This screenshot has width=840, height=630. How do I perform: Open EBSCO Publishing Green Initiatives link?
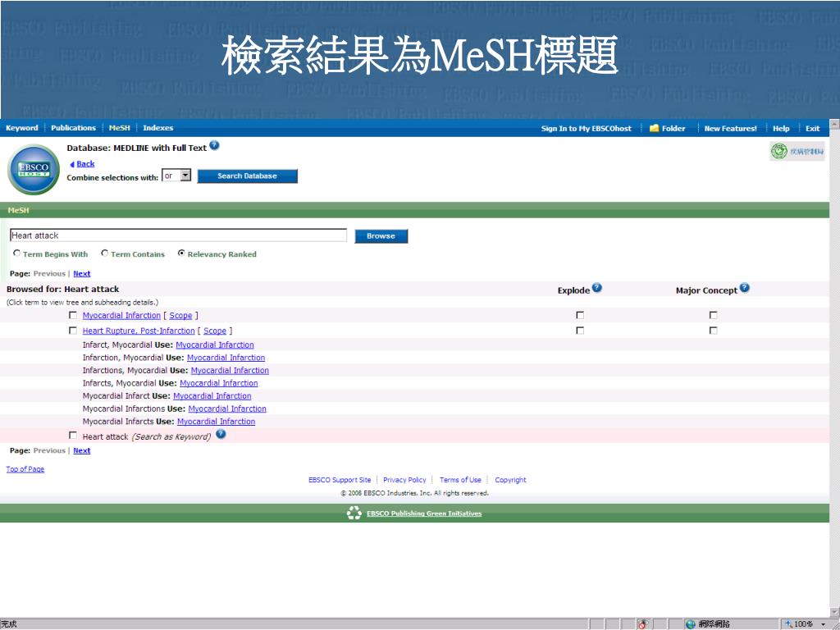tap(424, 514)
